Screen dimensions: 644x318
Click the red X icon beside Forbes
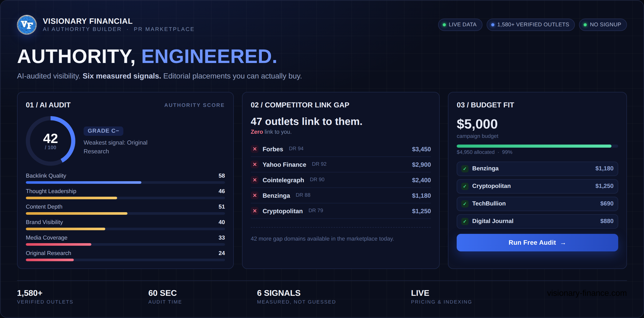pyautogui.click(x=255, y=149)
